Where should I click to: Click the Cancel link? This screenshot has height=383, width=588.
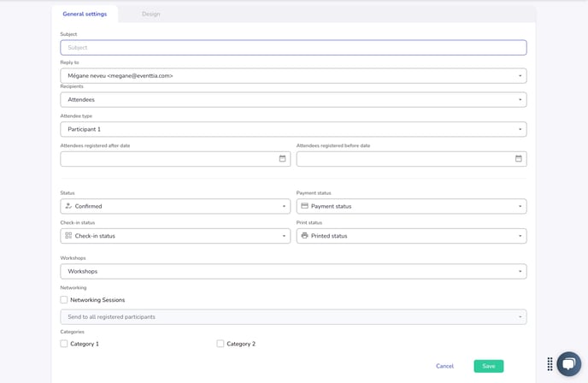point(444,366)
